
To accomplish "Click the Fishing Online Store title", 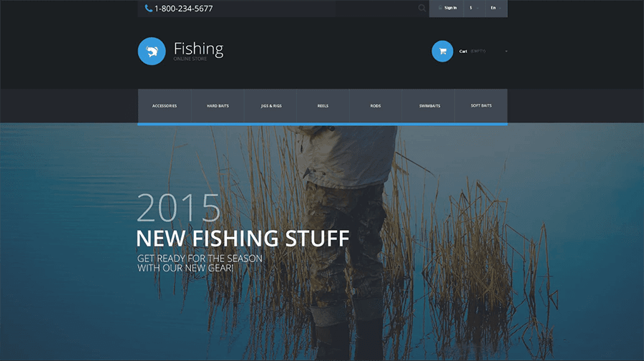I will click(x=198, y=50).
